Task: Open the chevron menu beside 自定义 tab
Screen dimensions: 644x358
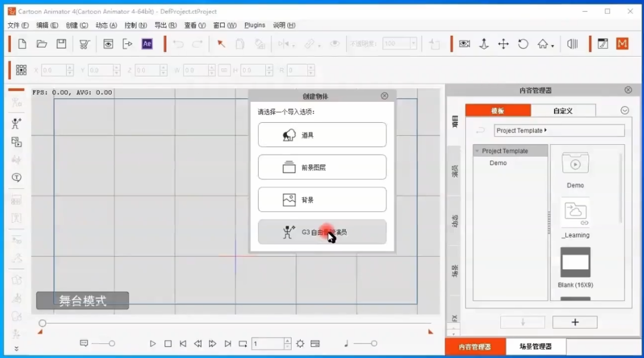Action: [x=624, y=110]
